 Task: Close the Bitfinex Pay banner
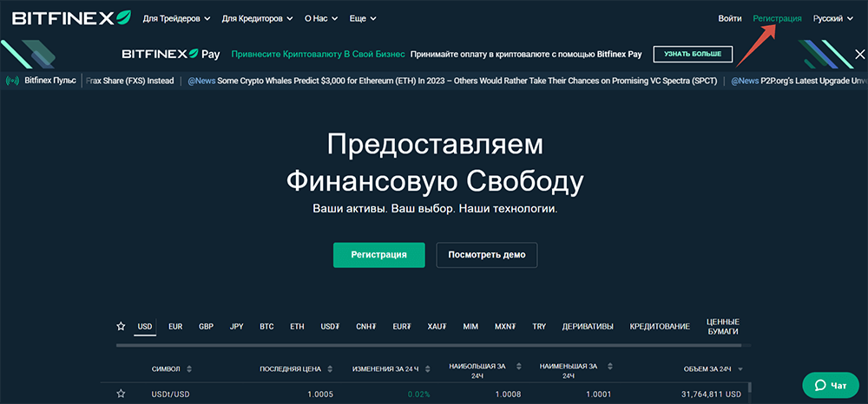pos(859,54)
